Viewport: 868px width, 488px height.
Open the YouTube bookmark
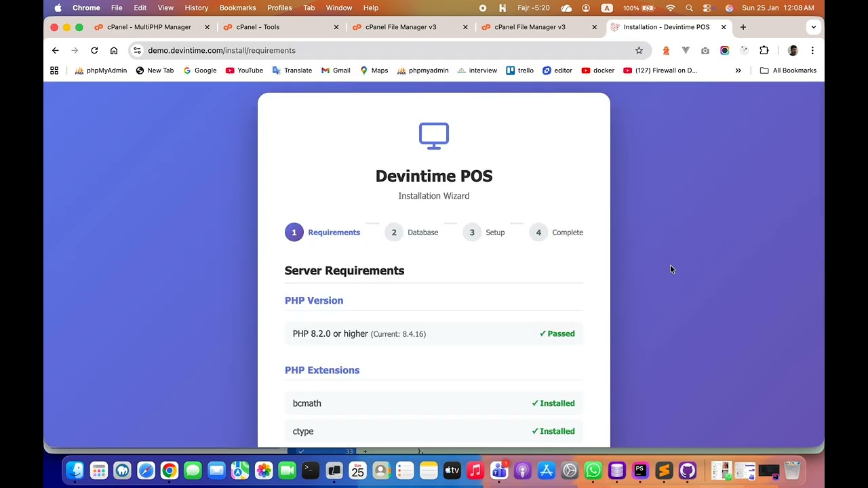pos(244,70)
